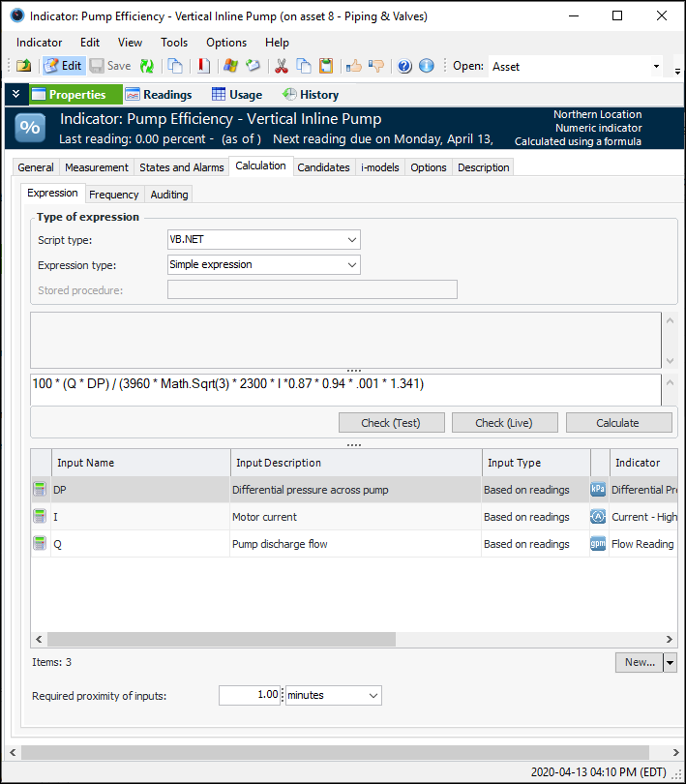Collapse the panel with double chevron
This screenshot has width=686, height=784.
[x=15, y=94]
